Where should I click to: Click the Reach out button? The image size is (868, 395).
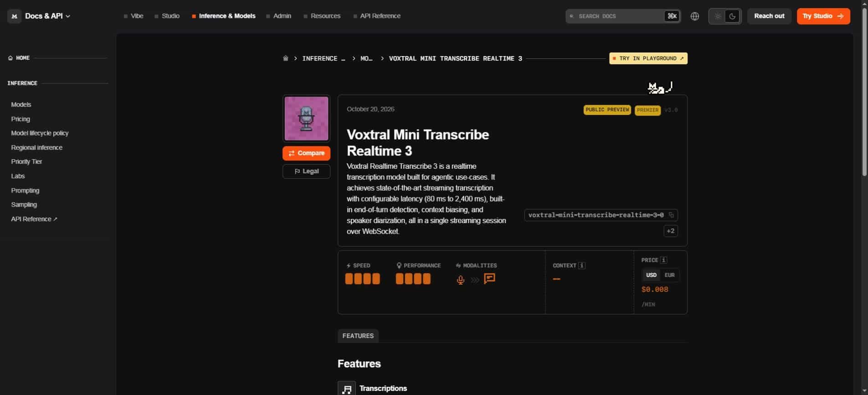pyautogui.click(x=769, y=16)
